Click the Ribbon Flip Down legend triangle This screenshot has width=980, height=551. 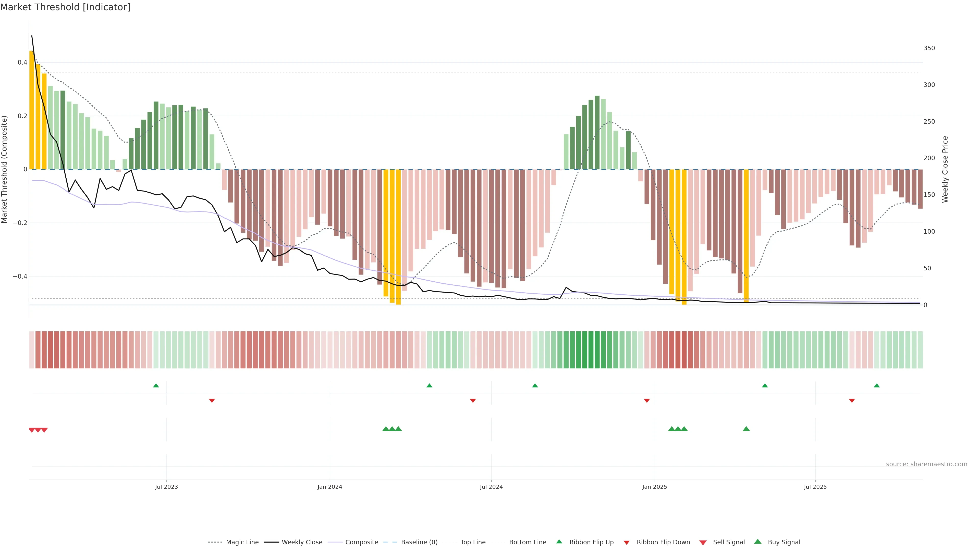(x=627, y=542)
